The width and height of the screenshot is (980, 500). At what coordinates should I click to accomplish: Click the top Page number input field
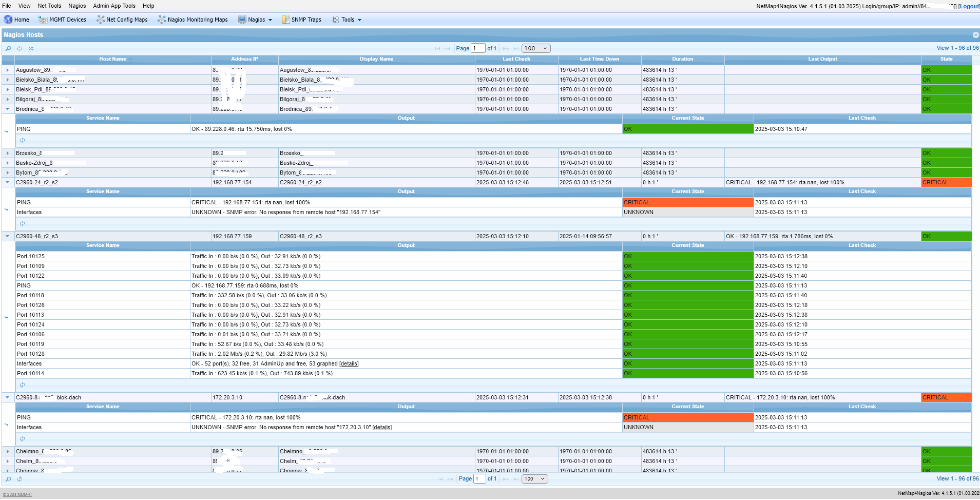478,48
